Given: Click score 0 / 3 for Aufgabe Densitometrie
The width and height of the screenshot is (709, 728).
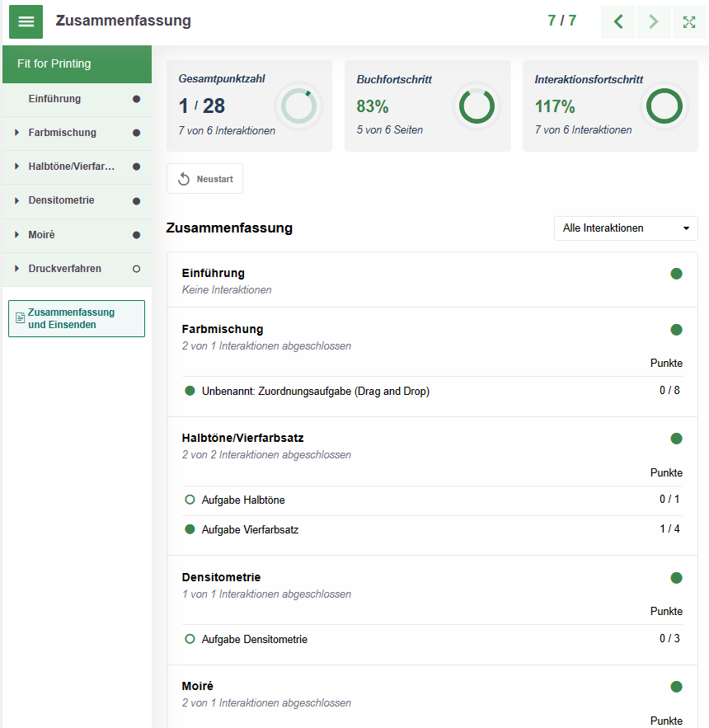Looking at the screenshot, I should (669, 638).
